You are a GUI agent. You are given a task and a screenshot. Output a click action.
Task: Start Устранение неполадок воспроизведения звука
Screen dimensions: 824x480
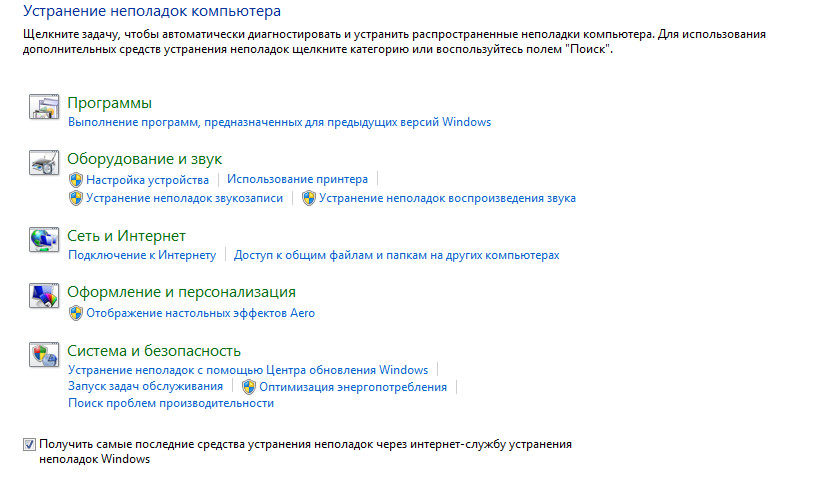point(447,198)
